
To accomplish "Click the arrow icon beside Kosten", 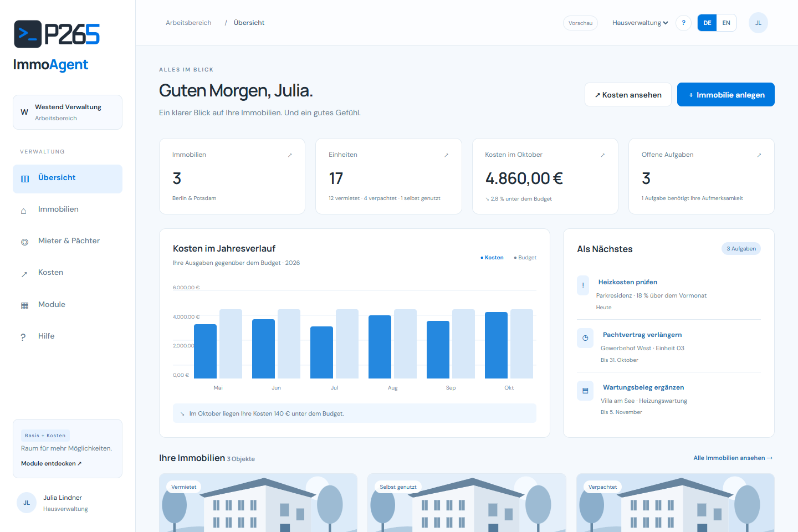I will point(24,274).
